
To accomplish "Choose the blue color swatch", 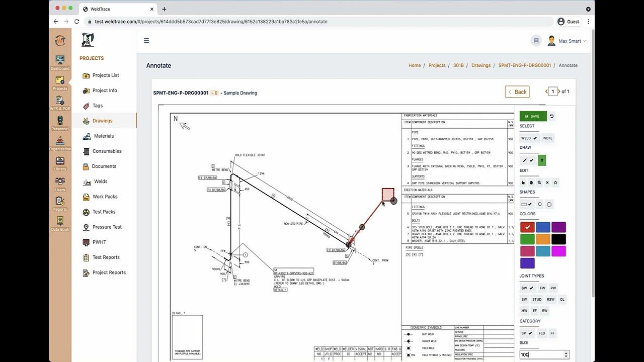I will pos(543,227).
